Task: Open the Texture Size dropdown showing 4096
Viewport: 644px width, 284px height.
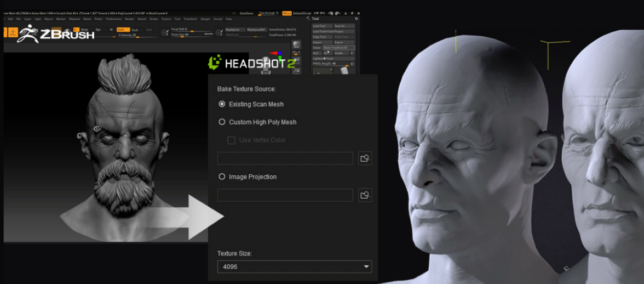Action: (x=295, y=267)
